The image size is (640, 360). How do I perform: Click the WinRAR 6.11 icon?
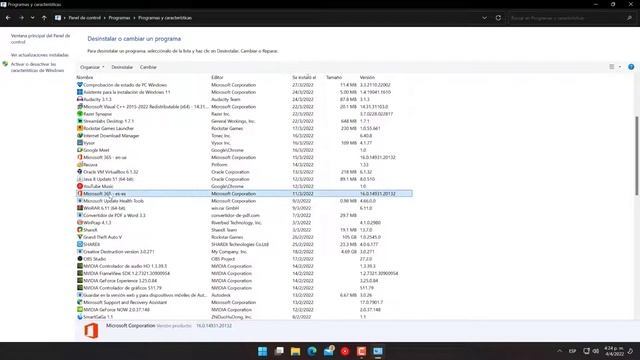click(80, 208)
